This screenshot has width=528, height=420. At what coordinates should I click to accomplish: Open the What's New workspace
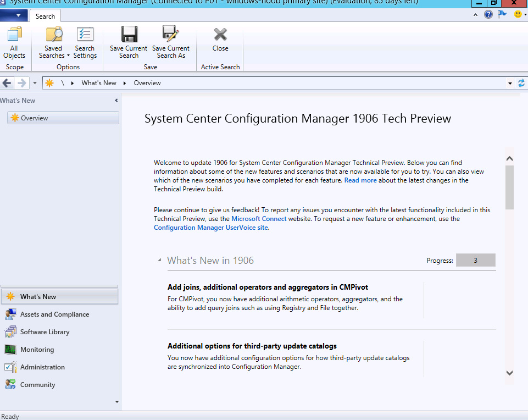coord(59,296)
